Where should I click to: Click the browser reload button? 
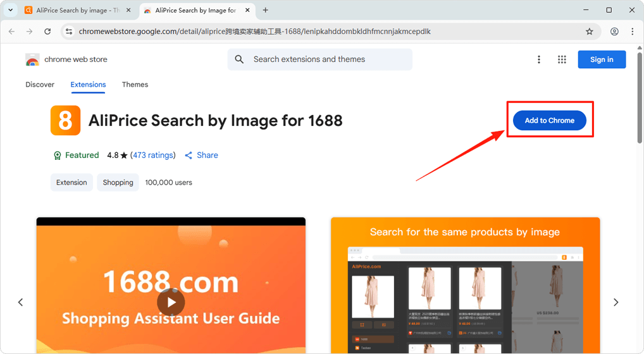(47, 32)
